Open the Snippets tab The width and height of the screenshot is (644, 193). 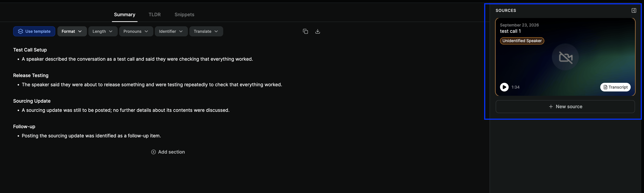(184, 15)
